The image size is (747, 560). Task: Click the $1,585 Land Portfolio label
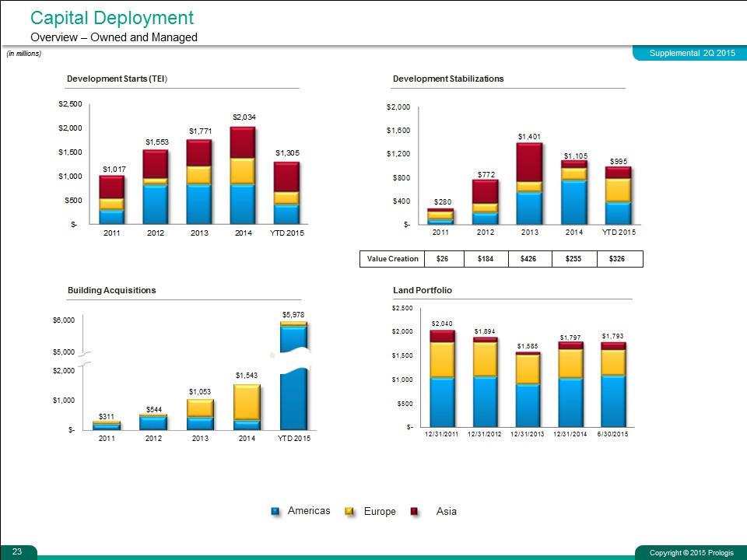coord(528,346)
